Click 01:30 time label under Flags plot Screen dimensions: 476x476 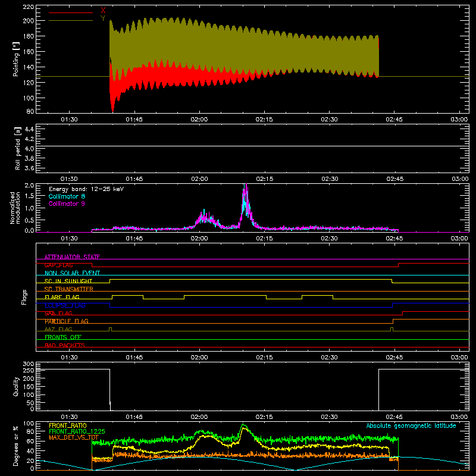click(x=69, y=358)
